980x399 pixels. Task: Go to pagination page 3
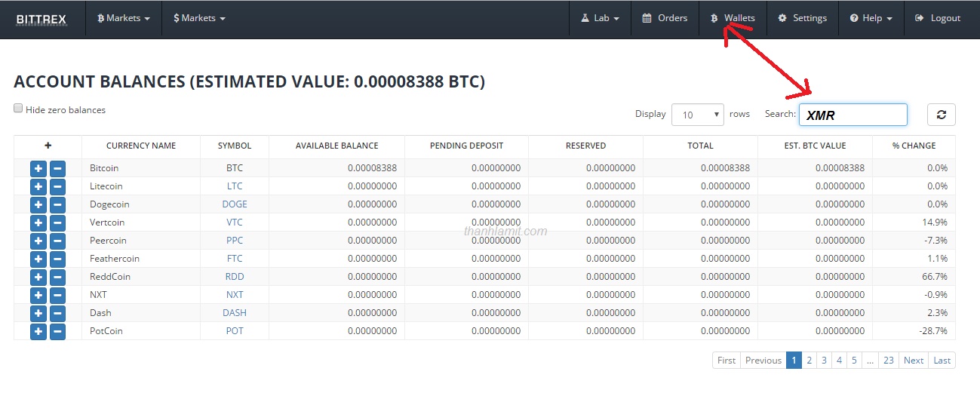tap(824, 361)
